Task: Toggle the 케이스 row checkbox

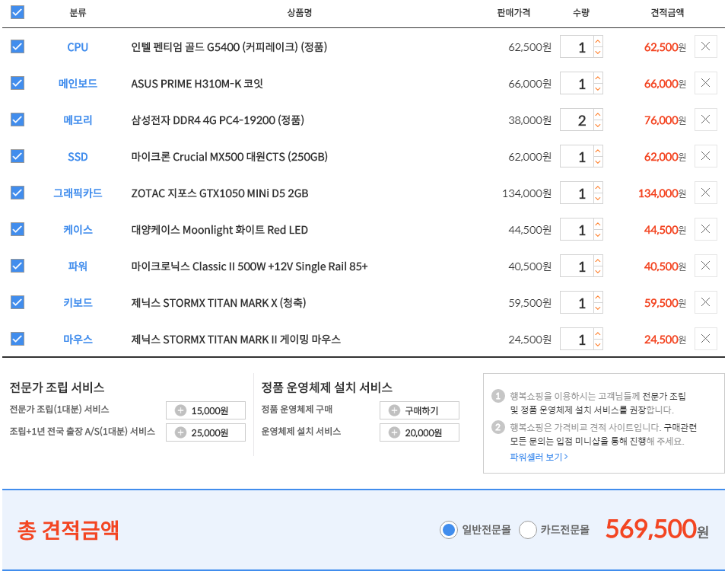Action: click(17, 229)
